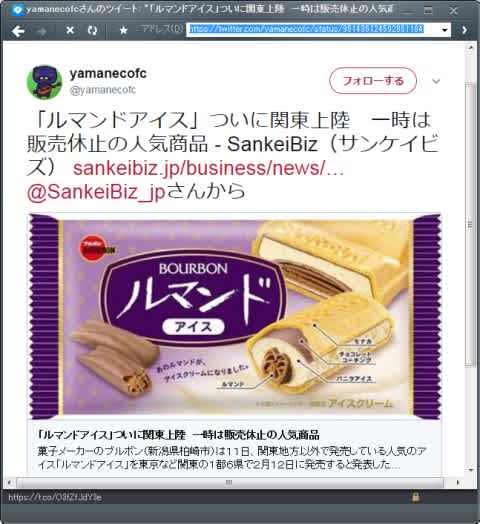Viewport: 480px width, 524px height.
Task: Click the forward navigation arrow
Action: click(x=42, y=31)
